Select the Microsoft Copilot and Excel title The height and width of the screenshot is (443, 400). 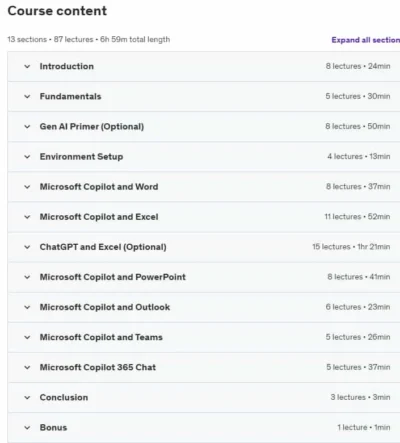point(99,217)
